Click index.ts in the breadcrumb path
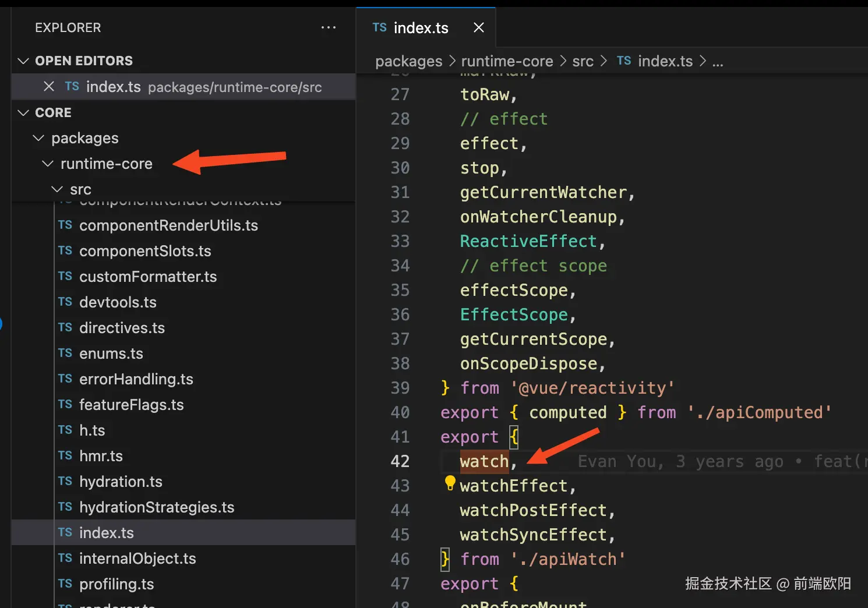The image size is (868, 608). [665, 61]
